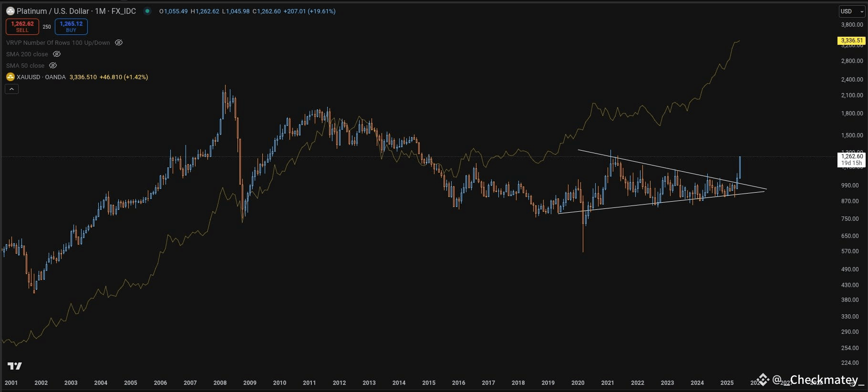Select the SMA 50 close legend label
This screenshot has height=392, width=868.
click(25, 65)
